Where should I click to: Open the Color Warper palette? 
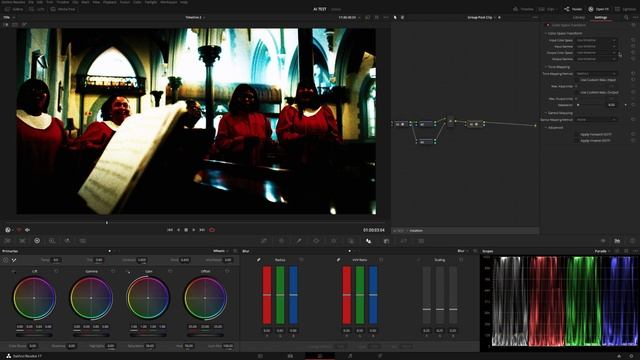[281, 241]
